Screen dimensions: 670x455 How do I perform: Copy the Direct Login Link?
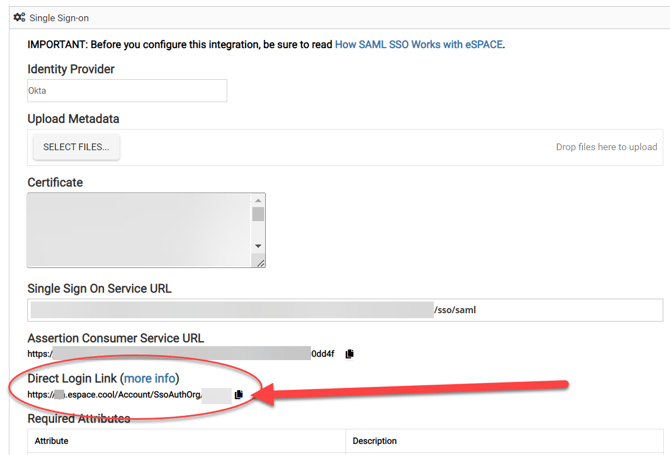point(239,395)
